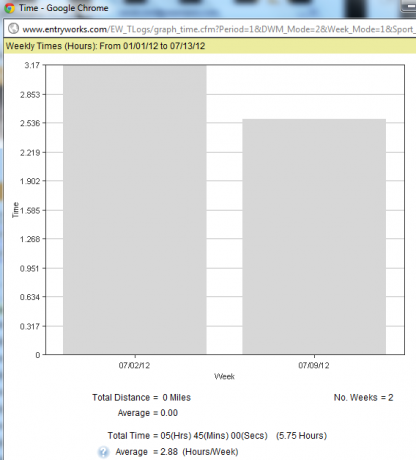Viewport: 416px width, 460px height.
Task: Click the Average 2.88 Hours/Week text
Action: click(x=177, y=452)
